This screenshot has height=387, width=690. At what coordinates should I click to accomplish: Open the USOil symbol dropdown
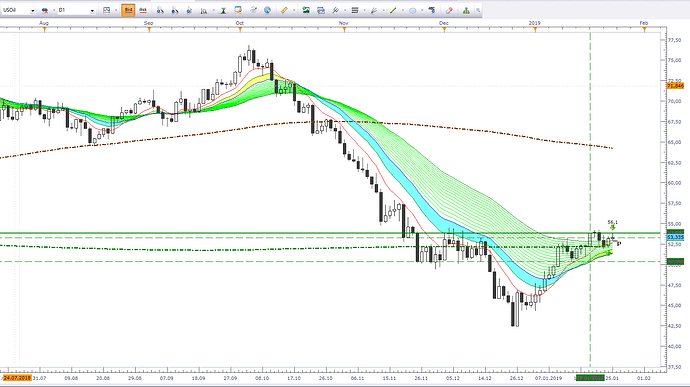pyautogui.click(x=18, y=10)
